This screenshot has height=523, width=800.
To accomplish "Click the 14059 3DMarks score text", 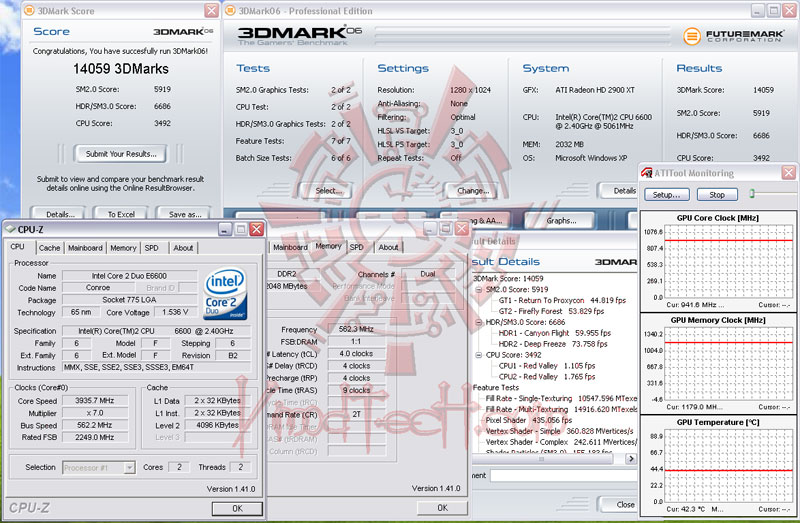I will pyautogui.click(x=120, y=69).
